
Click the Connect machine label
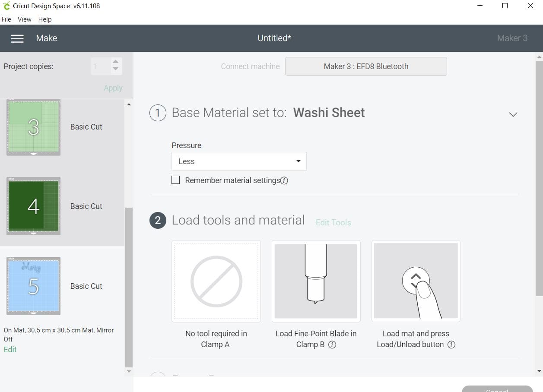click(250, 66)
